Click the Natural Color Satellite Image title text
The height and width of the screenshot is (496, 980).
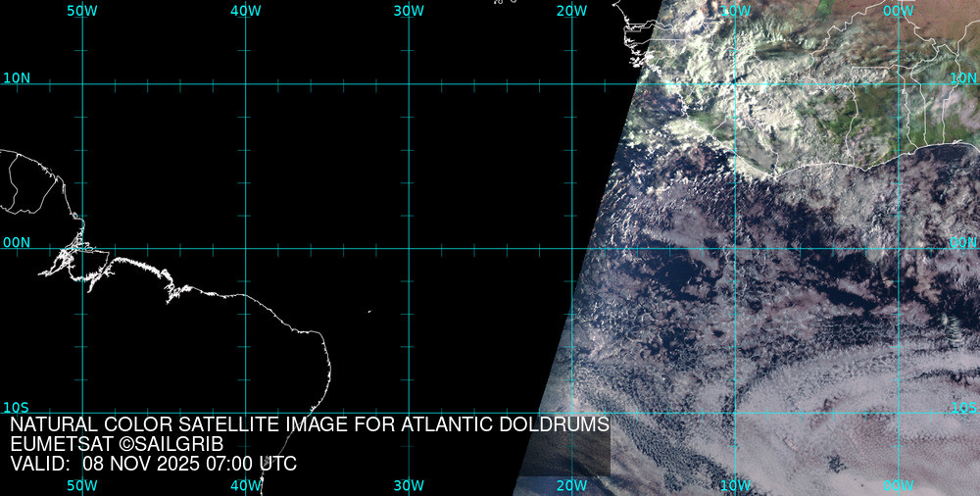coord(310,424)
